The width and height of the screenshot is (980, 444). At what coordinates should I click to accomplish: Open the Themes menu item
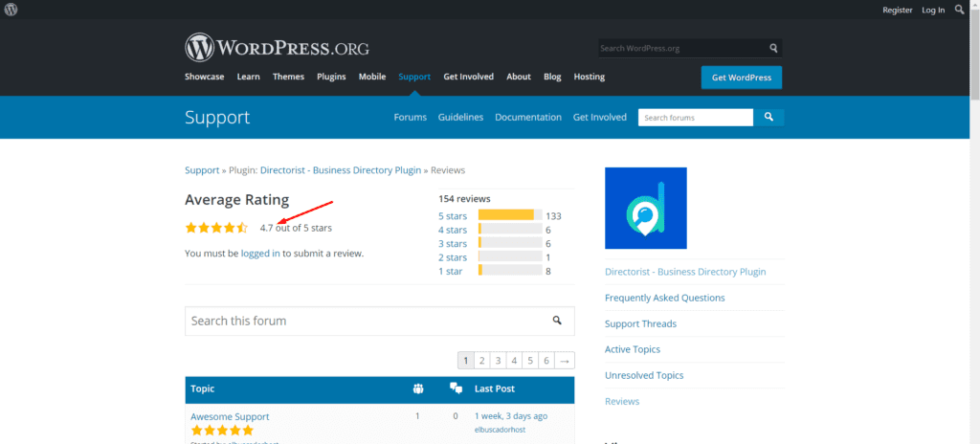[288, 77]
